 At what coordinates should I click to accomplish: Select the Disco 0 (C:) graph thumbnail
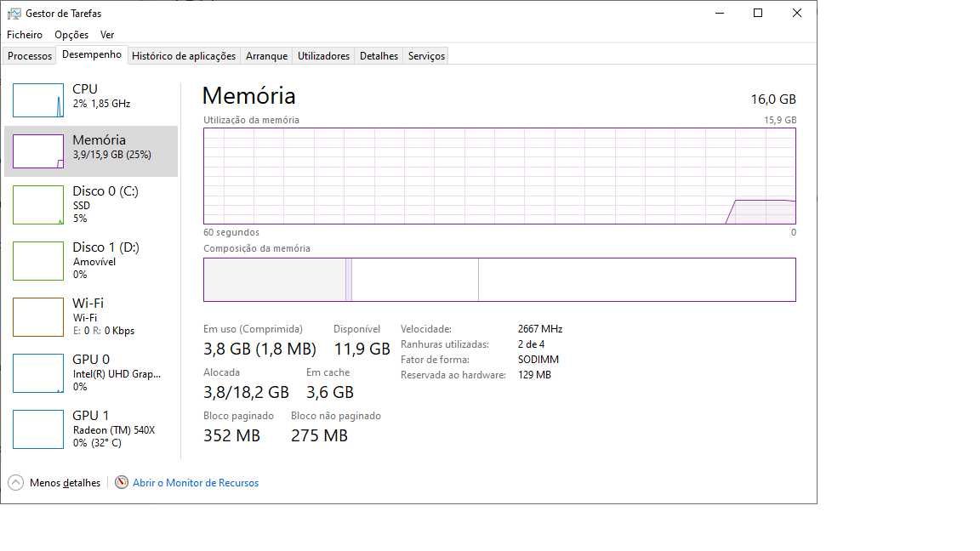pos(38,205)
